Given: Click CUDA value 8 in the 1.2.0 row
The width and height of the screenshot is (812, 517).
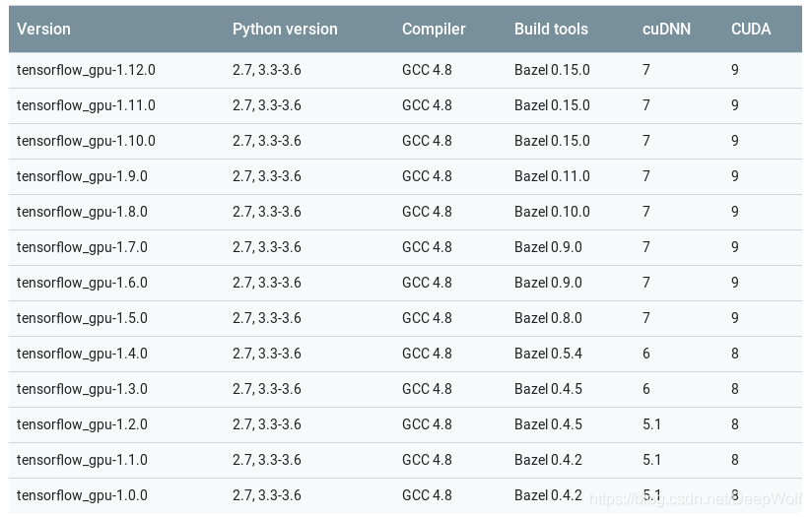Looking at the screenshot, I should click(735, 424).
